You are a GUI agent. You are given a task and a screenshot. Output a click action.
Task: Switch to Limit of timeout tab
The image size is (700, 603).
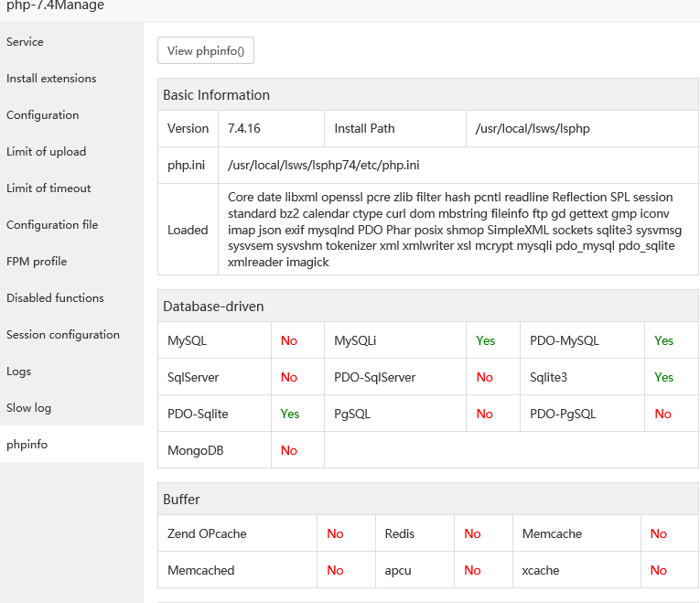click(49, 188)
